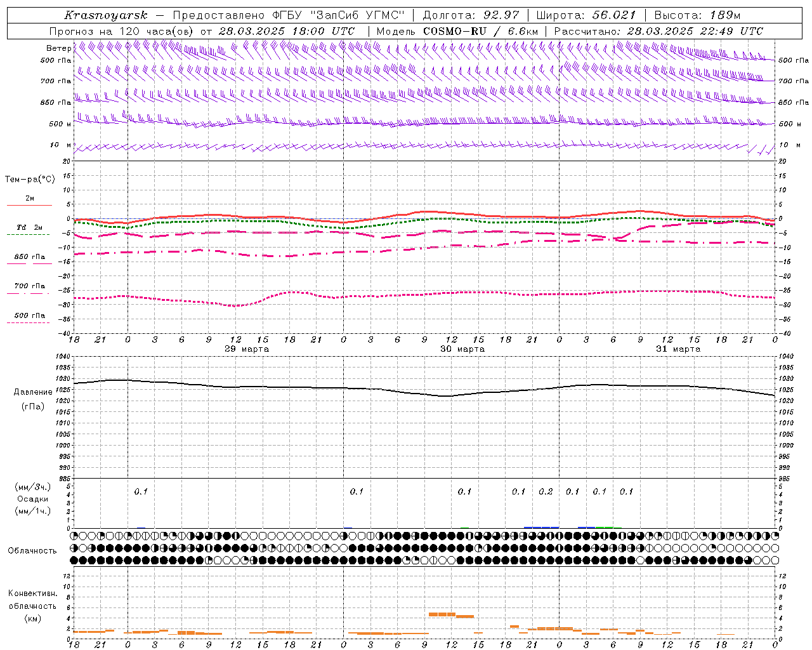Click the '31 марта' date label
The image size is (812, 650).
pos(678,349)
